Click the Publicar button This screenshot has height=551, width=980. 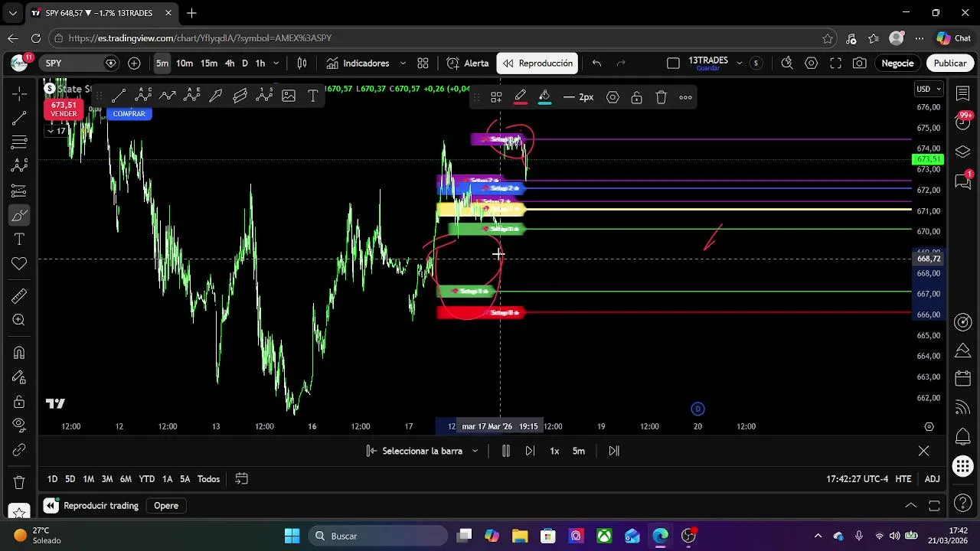pyautogui.click(x=950, y=64)
